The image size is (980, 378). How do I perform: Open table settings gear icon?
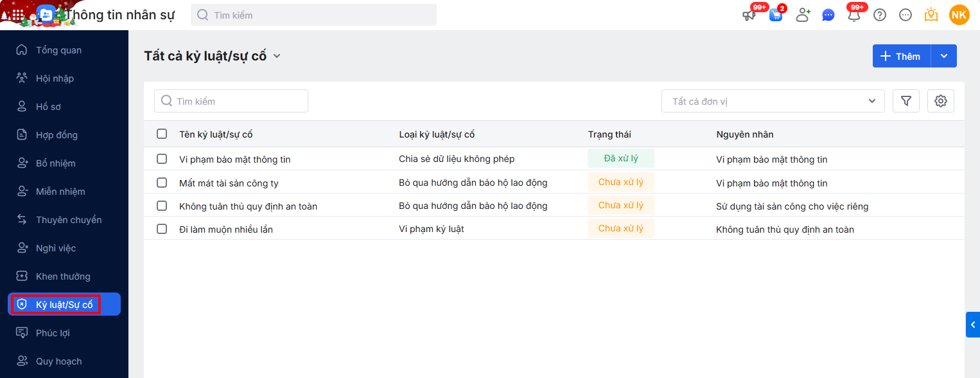[x=941, y=101]
